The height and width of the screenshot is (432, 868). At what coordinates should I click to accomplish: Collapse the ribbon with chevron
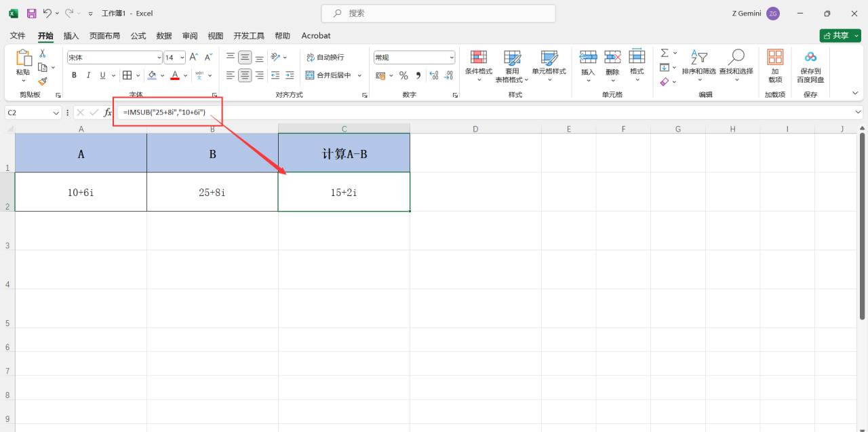tap(855, 93)
